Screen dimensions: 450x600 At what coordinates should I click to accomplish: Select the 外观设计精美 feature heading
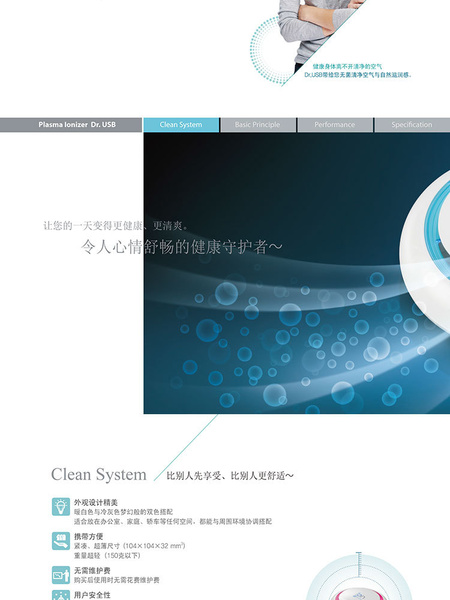point(96,502)
